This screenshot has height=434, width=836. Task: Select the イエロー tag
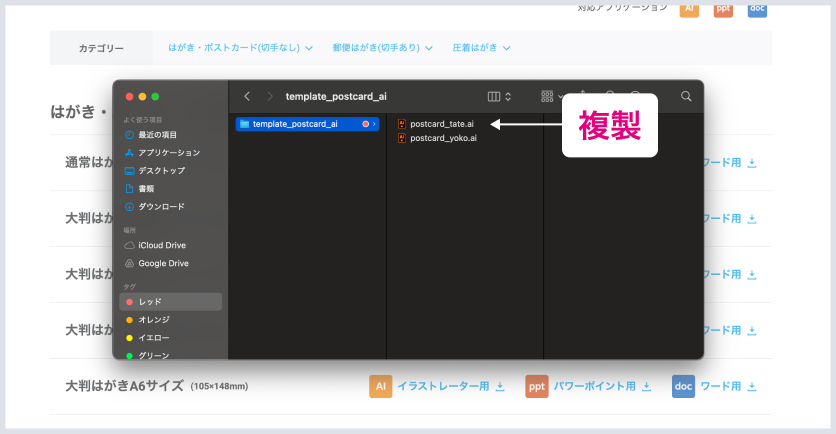148,337
